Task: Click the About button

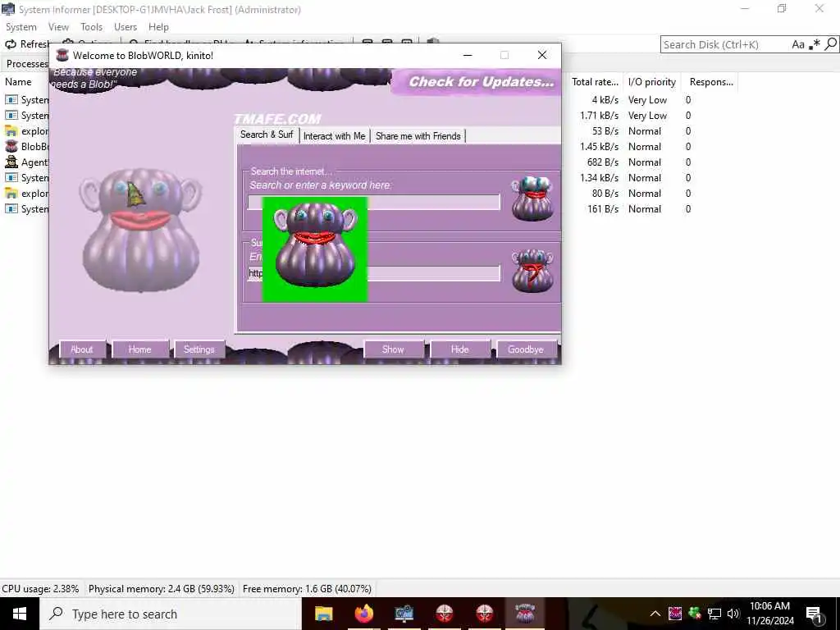Action: pos(81,349)
